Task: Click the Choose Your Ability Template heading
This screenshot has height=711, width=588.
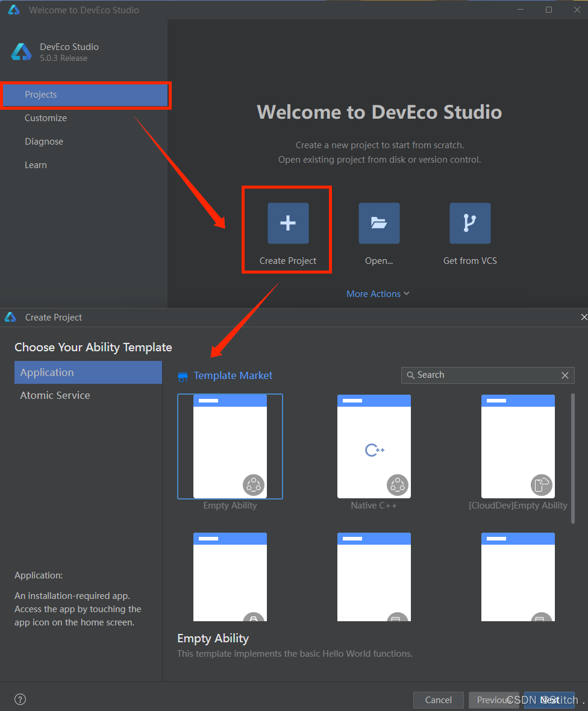Action: click(x=93, y=347)
